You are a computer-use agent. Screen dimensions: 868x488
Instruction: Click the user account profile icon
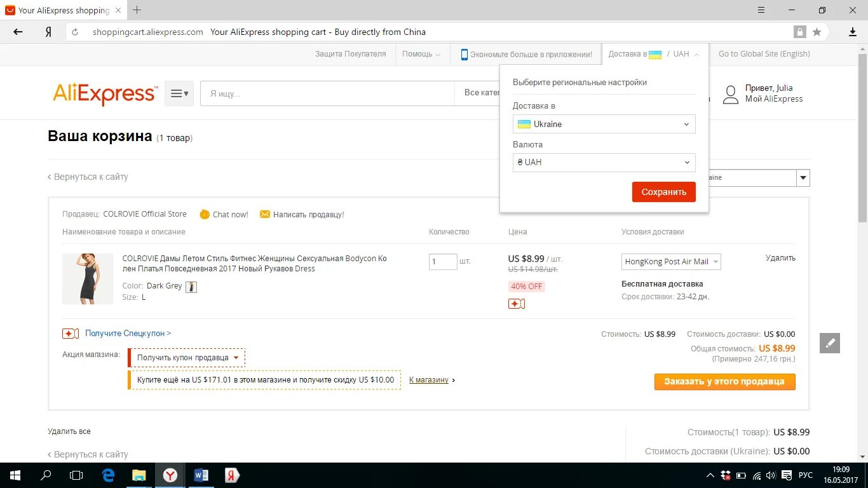pyautogui.click(x=731, y=94)
